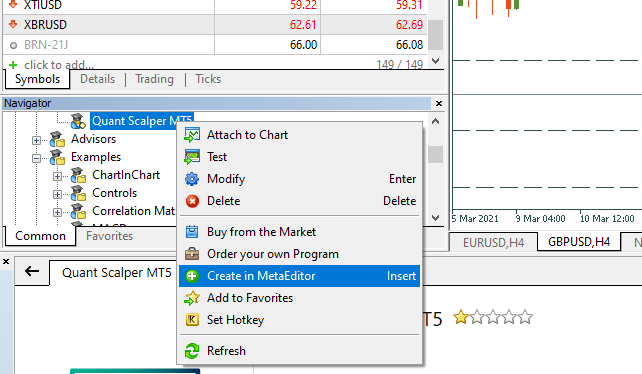The image size is (642, 374).
Task: Click the green Refresh icon
Action: [192, 351]
